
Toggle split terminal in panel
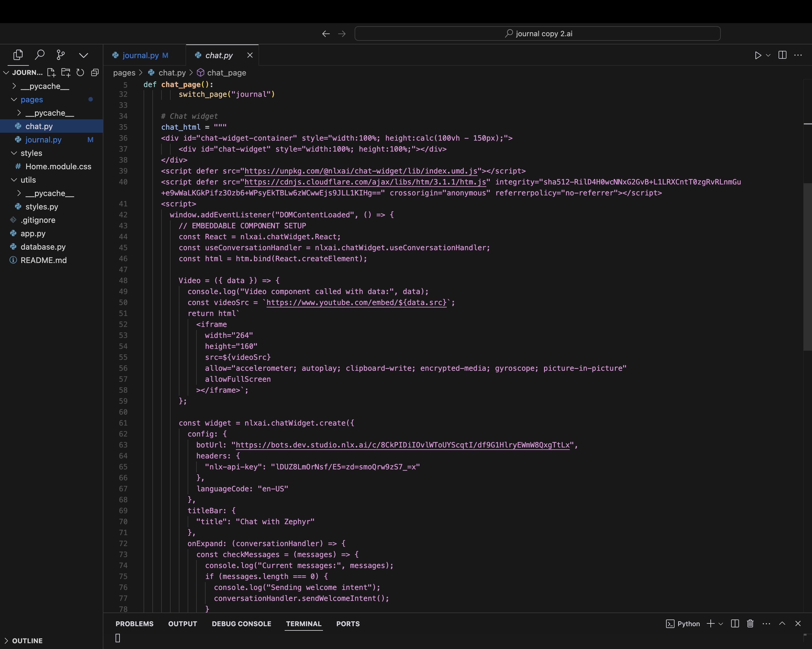pyautogui.click(x=735, y=624)
